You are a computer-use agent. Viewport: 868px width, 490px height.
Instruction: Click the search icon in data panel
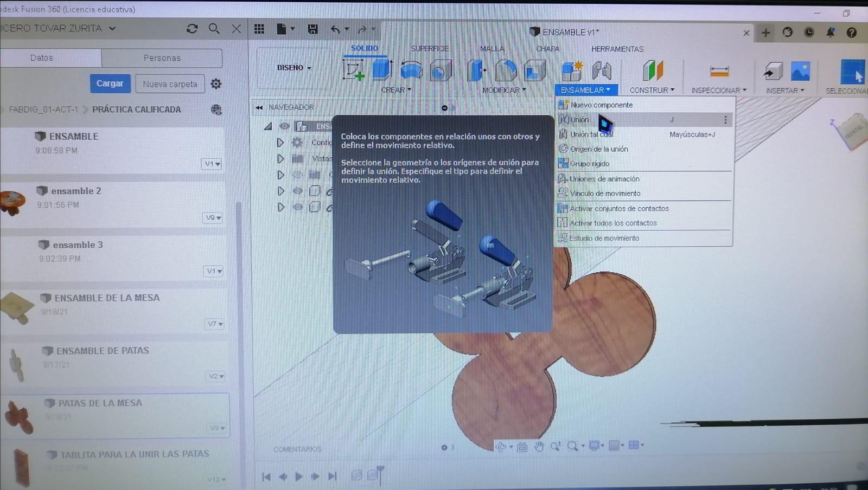(214, 29)
